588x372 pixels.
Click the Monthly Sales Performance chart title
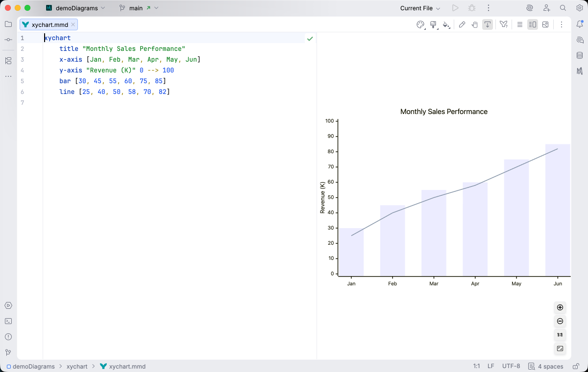point(444,112)
